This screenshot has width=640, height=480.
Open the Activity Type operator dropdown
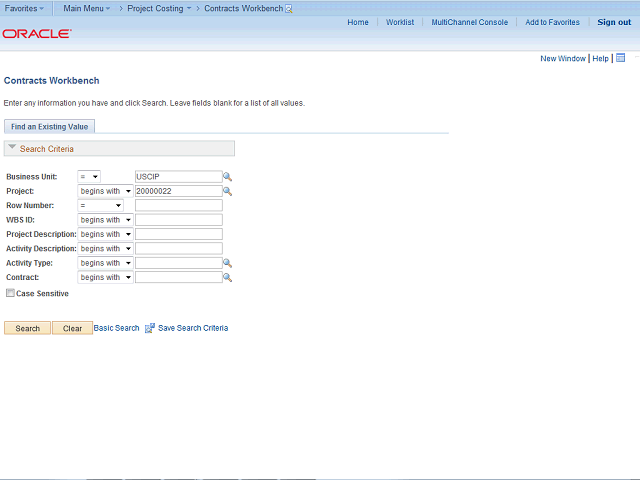coord(105,263)
